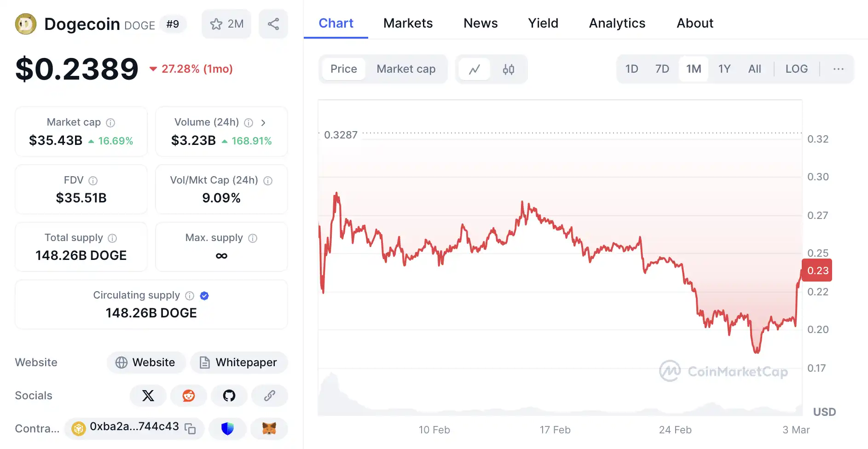Toggle the LOG scale option
The height and width of the screenshot is (449, 868).
click(796, 69)
